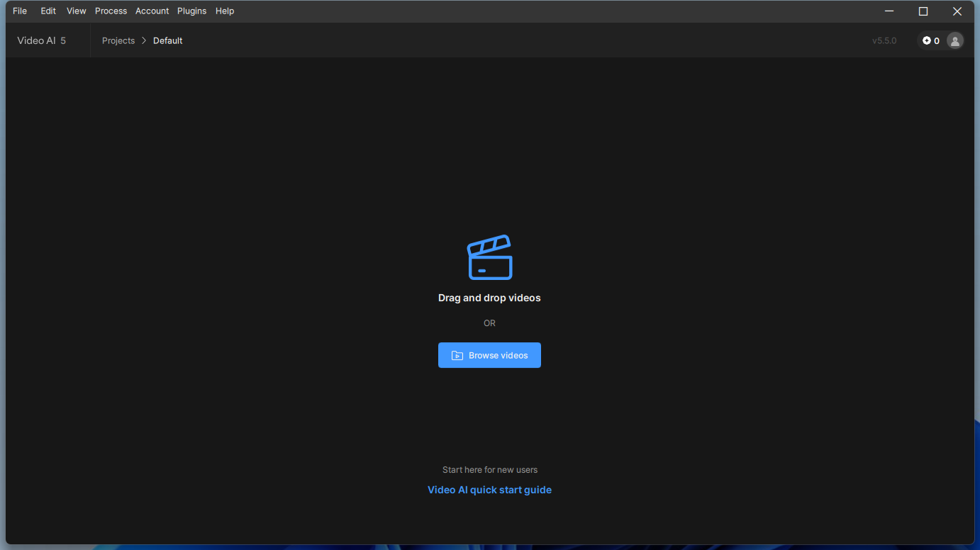
Task: Click the breadcrumb chevron after Projects
Action: tap(144, 40)
